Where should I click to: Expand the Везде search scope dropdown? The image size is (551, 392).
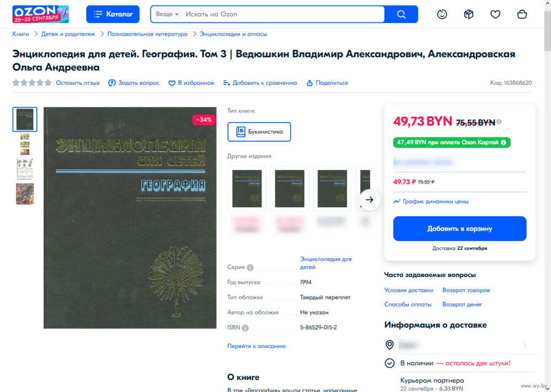pyautogui.click(x=168, y=14)
